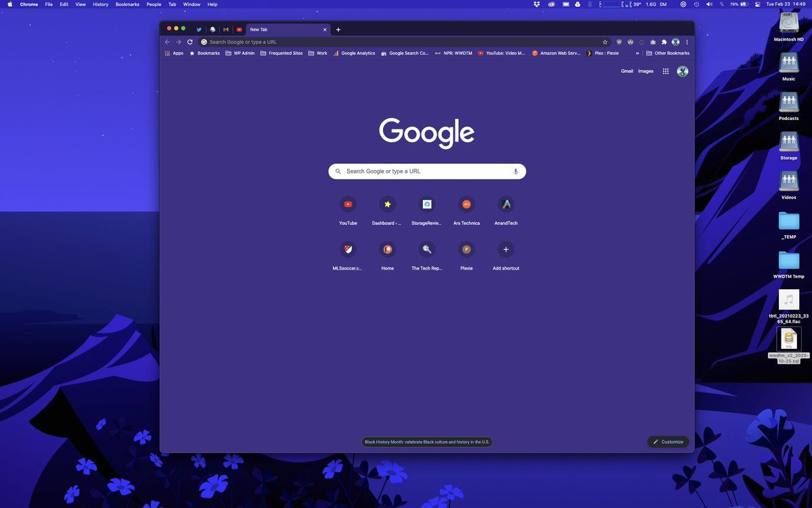Bookmark this tab with the star icon
Screen dimensions: 812x508
pyautogui.click(x=605, y=42)
